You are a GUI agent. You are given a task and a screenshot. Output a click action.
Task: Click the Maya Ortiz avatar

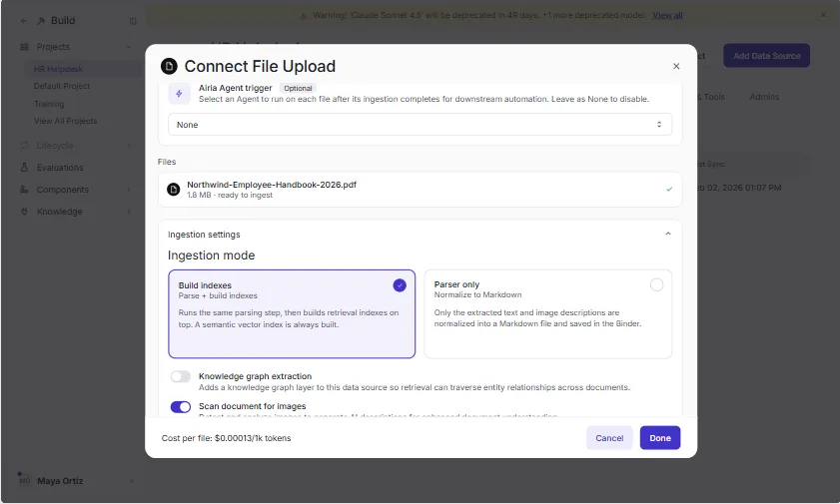tap(24, 480)
